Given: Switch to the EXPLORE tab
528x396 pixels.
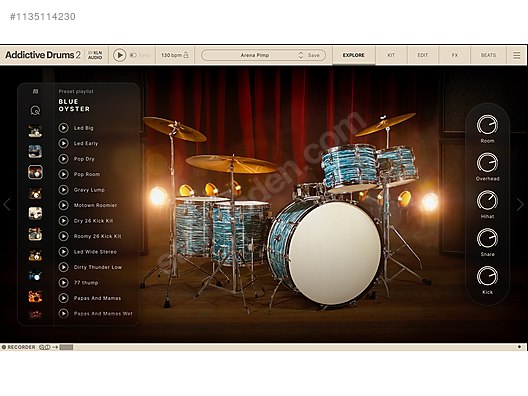Looking at the screenshot, I should pyautogui.click(x=354, y=55).
